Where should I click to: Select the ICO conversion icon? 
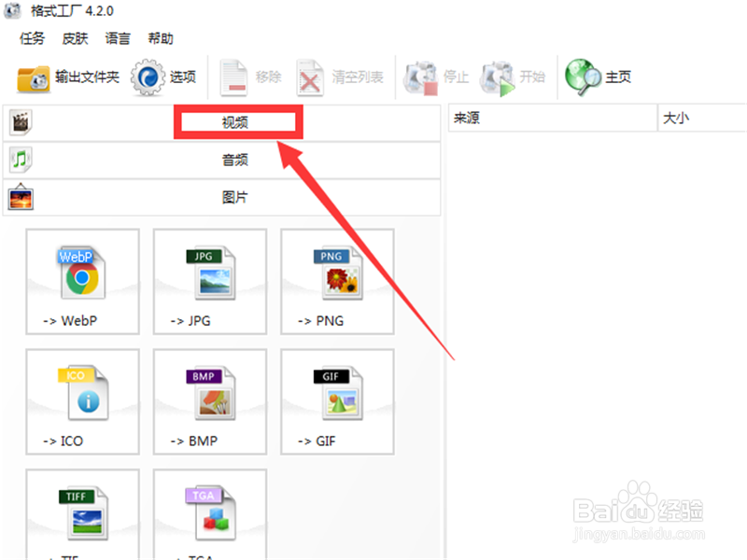click(83, 393)
